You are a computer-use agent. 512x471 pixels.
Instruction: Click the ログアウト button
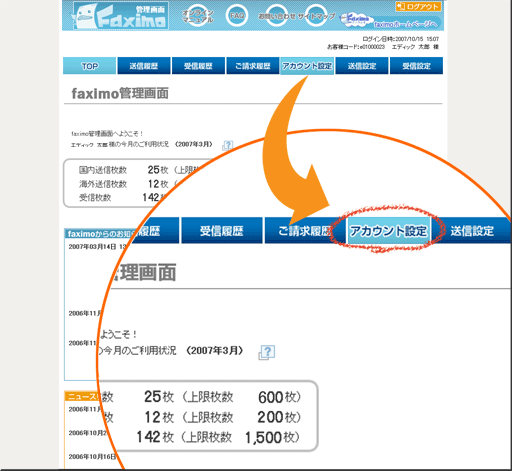[418, 6]
